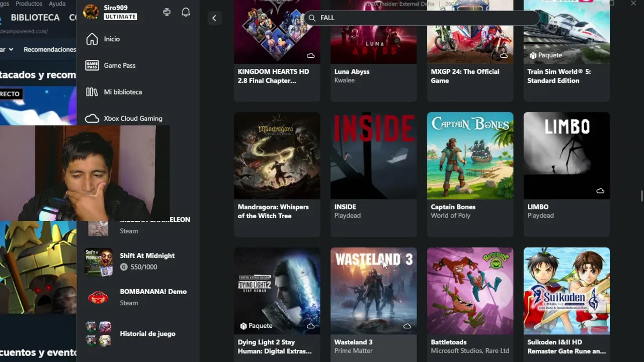Open the Luna Abyss game cover
This screenshot has height=362, width=644.
[373, 32]
